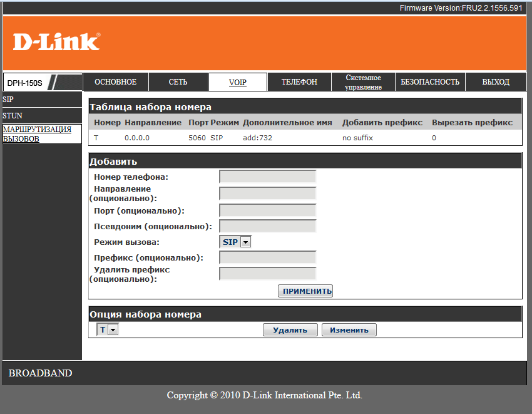The height and width of the screenshot is (414, 532).
Task: Focus the Направление (опционально) field
Action: pos(267,193)
